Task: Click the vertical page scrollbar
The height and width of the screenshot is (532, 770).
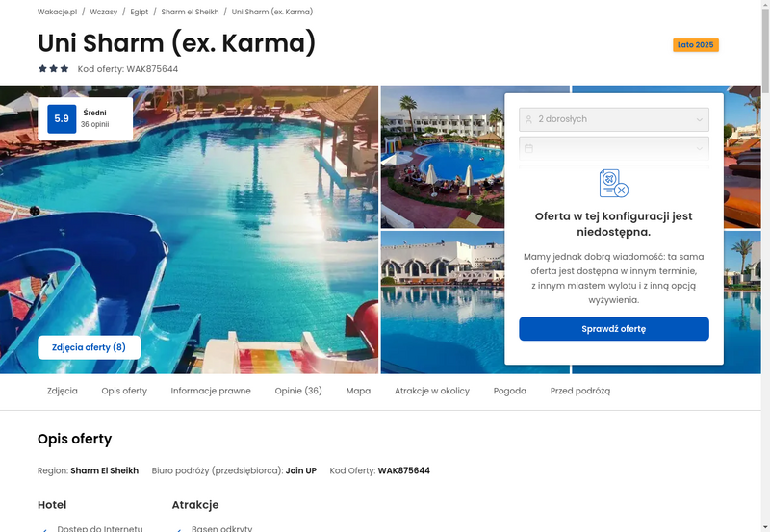Action: [x=765, y=266]
